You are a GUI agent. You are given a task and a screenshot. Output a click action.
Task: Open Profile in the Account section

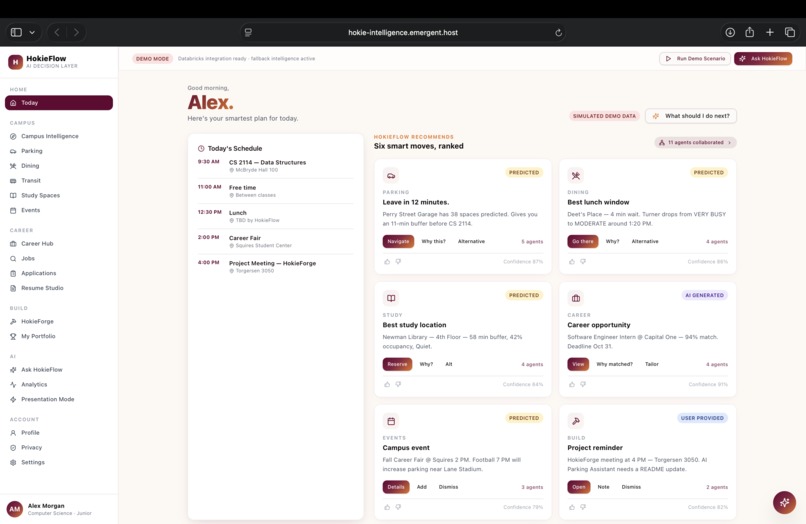59,433
